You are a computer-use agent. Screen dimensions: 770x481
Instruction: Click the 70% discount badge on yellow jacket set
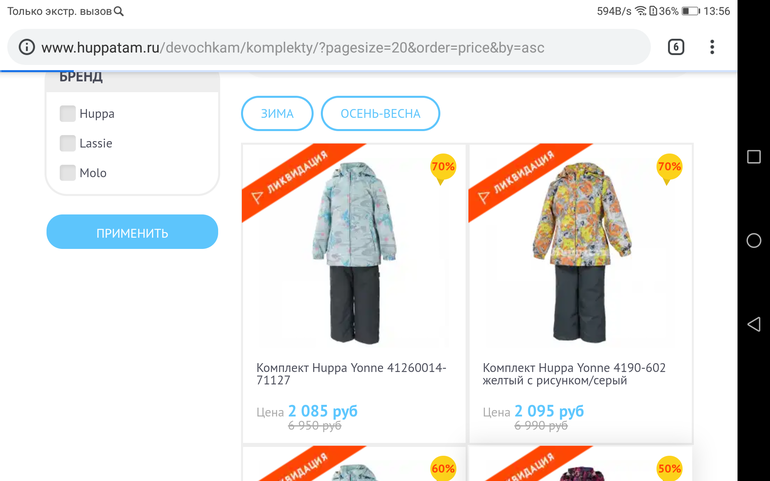coord(669,169)
